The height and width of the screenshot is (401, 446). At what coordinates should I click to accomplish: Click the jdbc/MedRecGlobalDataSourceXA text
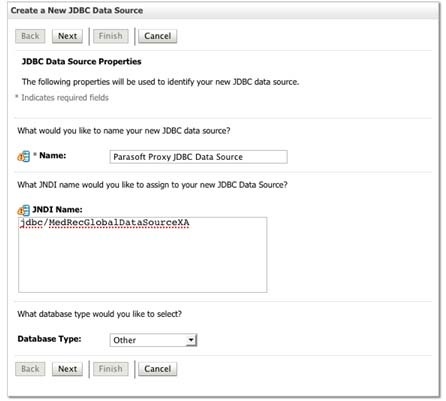105,222
